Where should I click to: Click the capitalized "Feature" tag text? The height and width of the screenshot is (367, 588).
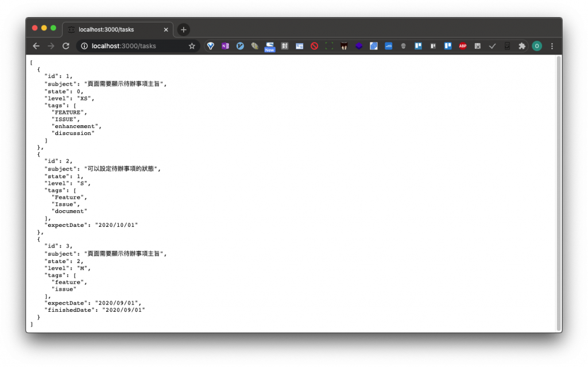click(69, 198)
